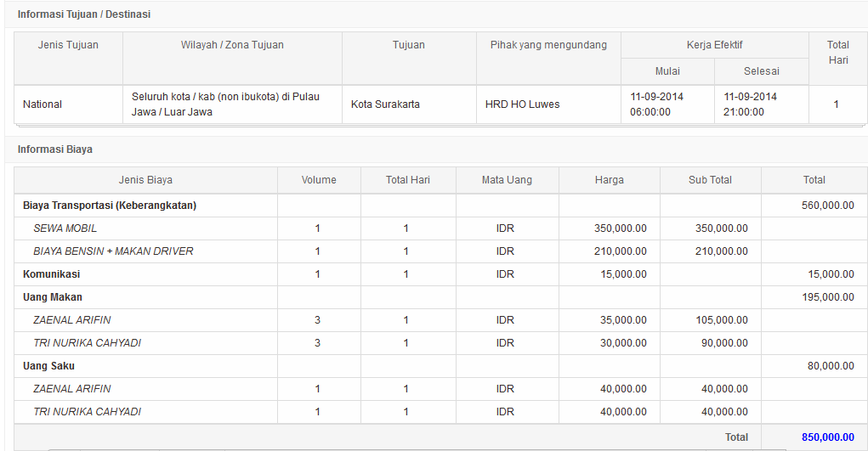868x451 pixels.
Task: Click the SEWA MOBIL cost item
Action: click(65, 228)
